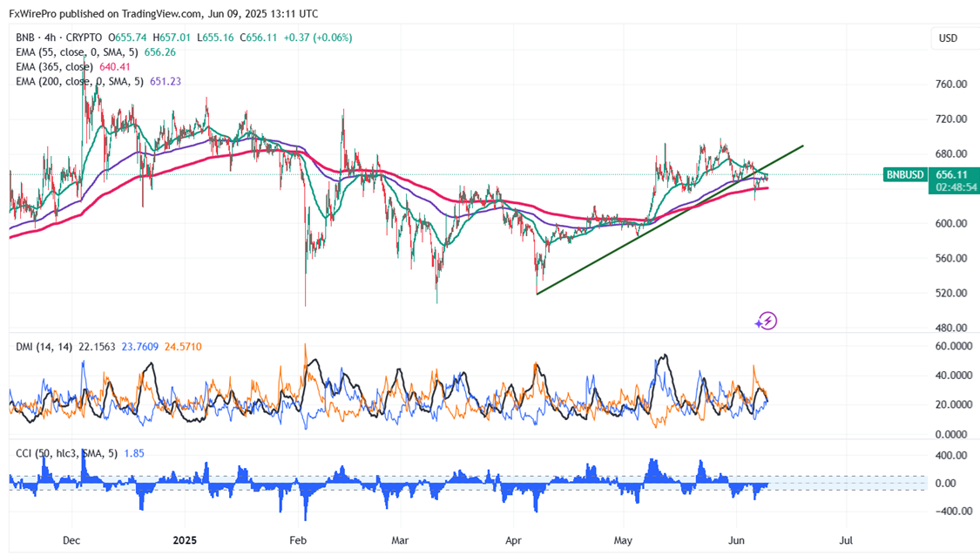
Task: Click the 560.00 price axis label
Action: tap(951, 258)
